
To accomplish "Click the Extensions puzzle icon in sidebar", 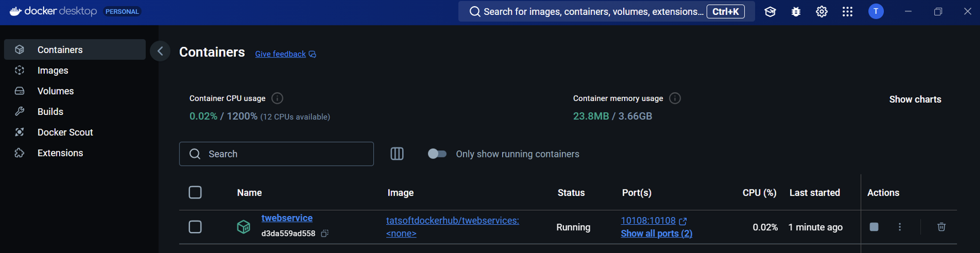I will [x=19, y=153].
